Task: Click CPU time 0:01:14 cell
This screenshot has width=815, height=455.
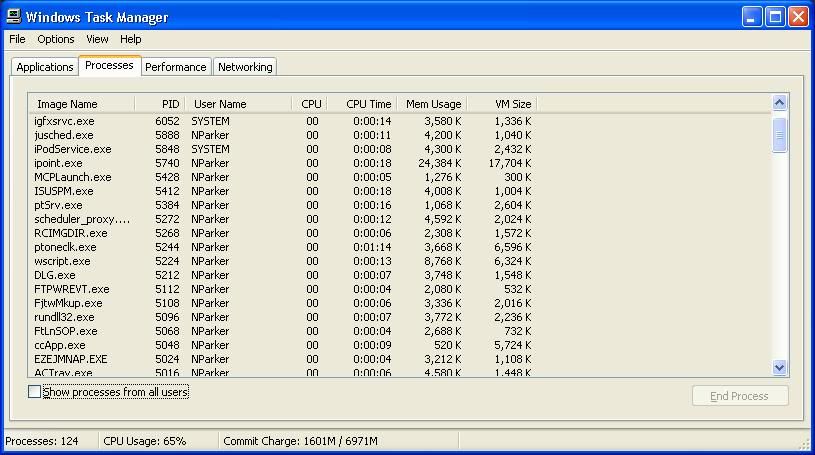Action: [x=372, y=248]
